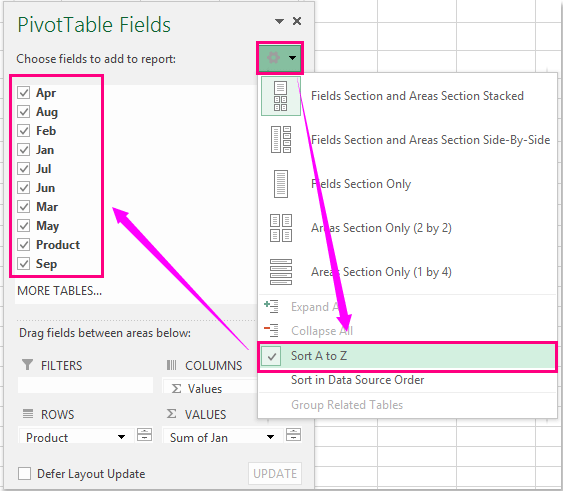
Task: Open the task pane options arrow
Action: coord(279,21)
